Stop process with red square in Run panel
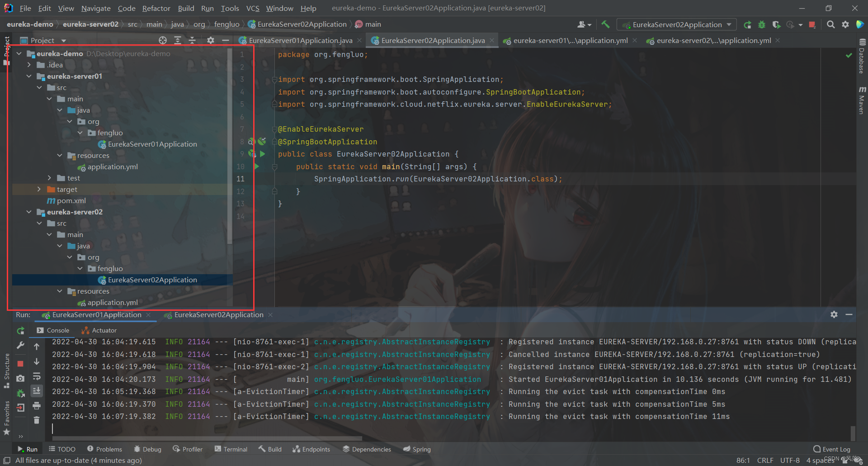868x466 pixels. (20, 363)
